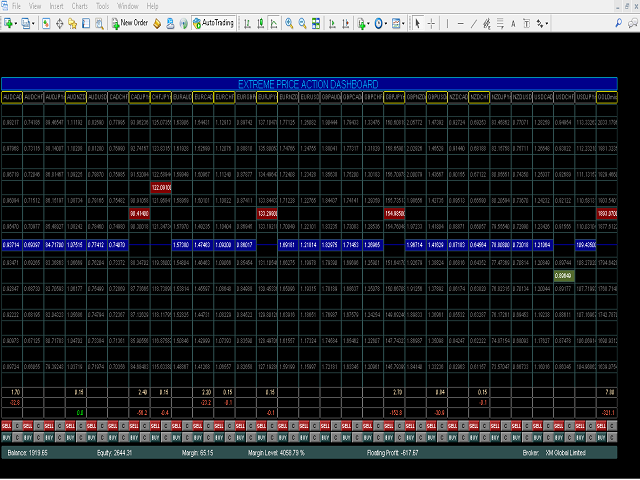Click the red 122.09100 CHFJPY cell
Screen dimensions: 640x480
click(x=161, y=187)
